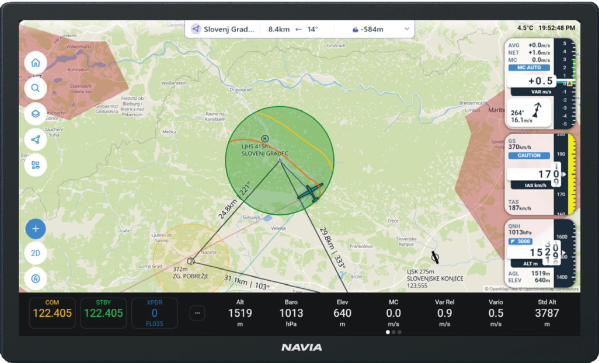This screenshot has width=599, height=363.
Task: Toggle the 3000 altitude alert tag
Action: coord(520,241)
